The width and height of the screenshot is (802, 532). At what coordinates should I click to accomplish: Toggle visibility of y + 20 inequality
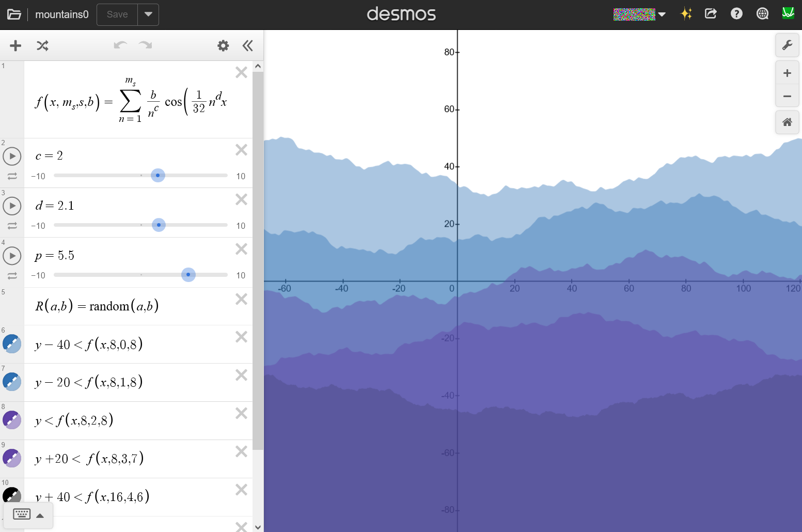(12, 458)
